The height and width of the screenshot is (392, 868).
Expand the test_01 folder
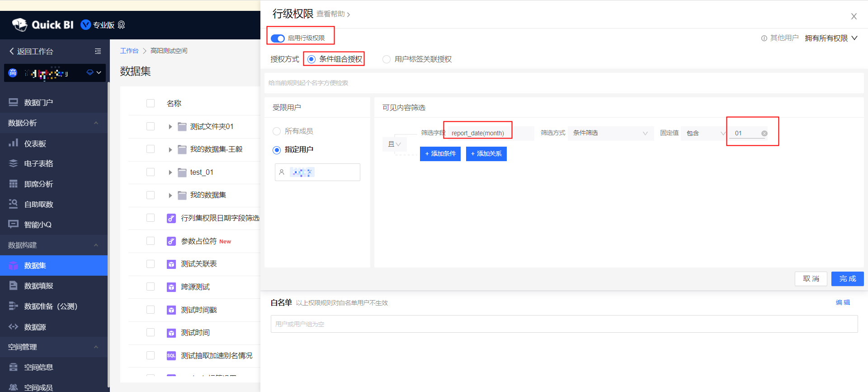coord(170,172)
